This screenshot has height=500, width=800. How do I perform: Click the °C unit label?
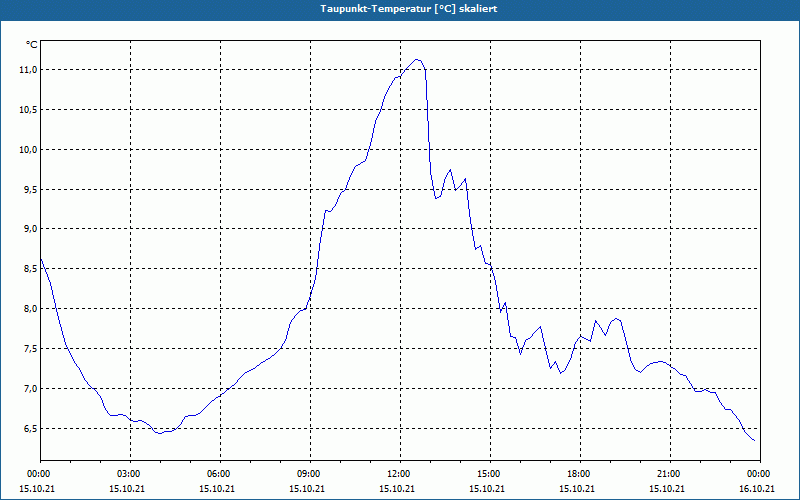(32, 45)
